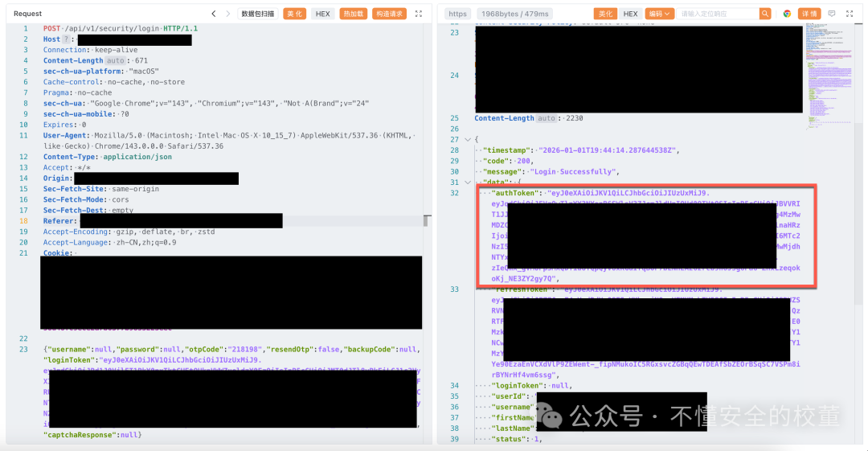Image resolution: width=868 pixels, height=451 pixels.
Task: Click the "authToken" key in the response
Action: click(514, 193)
